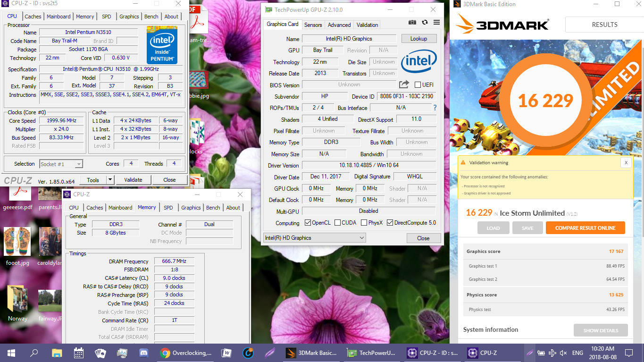Viewport: 644px width, 362px height.
Task: Click the Intel Pentium badge in CPU-Z
Action: point(162,45)
